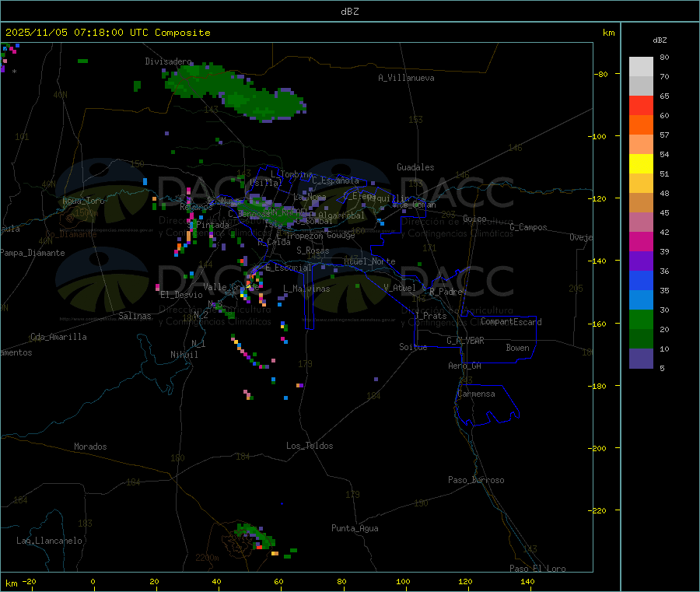Click the A_Villanueva map label
700x592 pixels.
[x=406, y=78]
